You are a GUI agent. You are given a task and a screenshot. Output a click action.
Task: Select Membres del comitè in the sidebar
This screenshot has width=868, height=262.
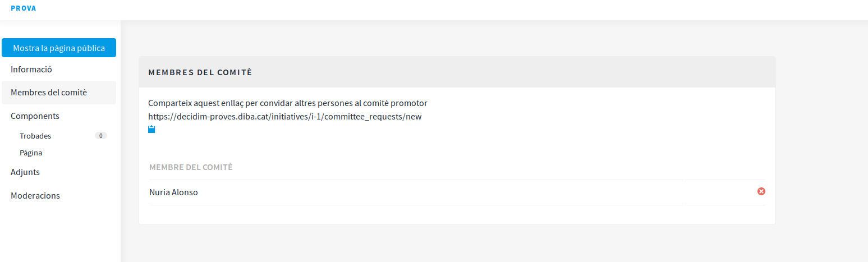(x=49, y=93)
